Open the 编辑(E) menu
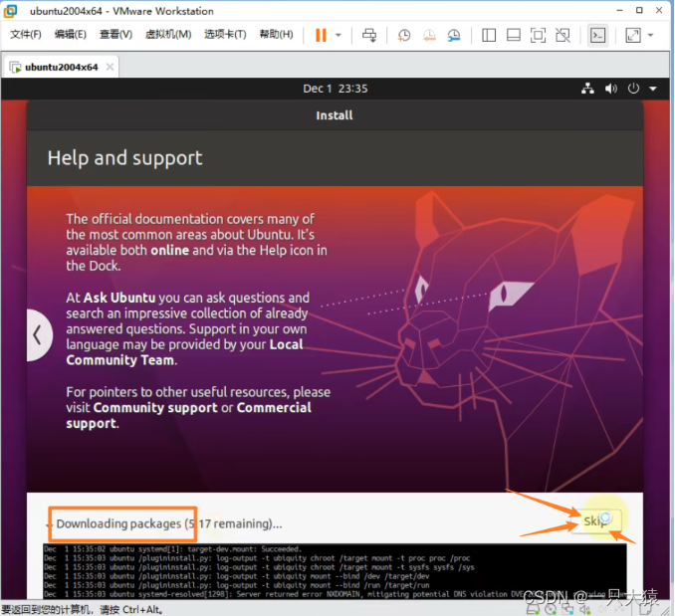This screenshot has width=675, height=616. pyautogui.click(x=70, y=35)
